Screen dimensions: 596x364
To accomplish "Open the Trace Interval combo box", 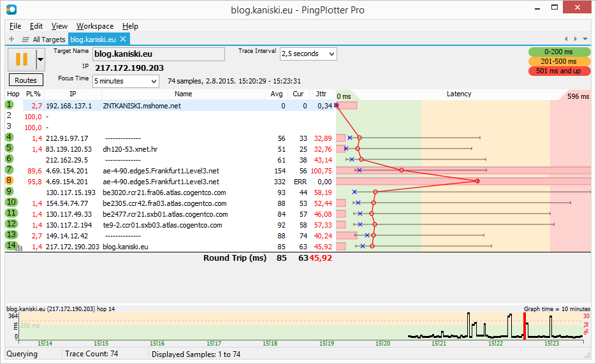I will 309,54.
